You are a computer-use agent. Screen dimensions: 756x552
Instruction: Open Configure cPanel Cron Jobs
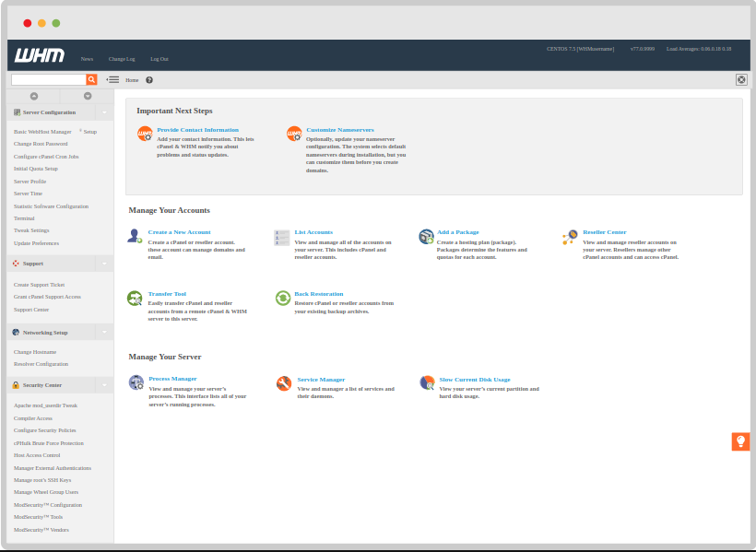pyautogui.click(x=46, y=157)
